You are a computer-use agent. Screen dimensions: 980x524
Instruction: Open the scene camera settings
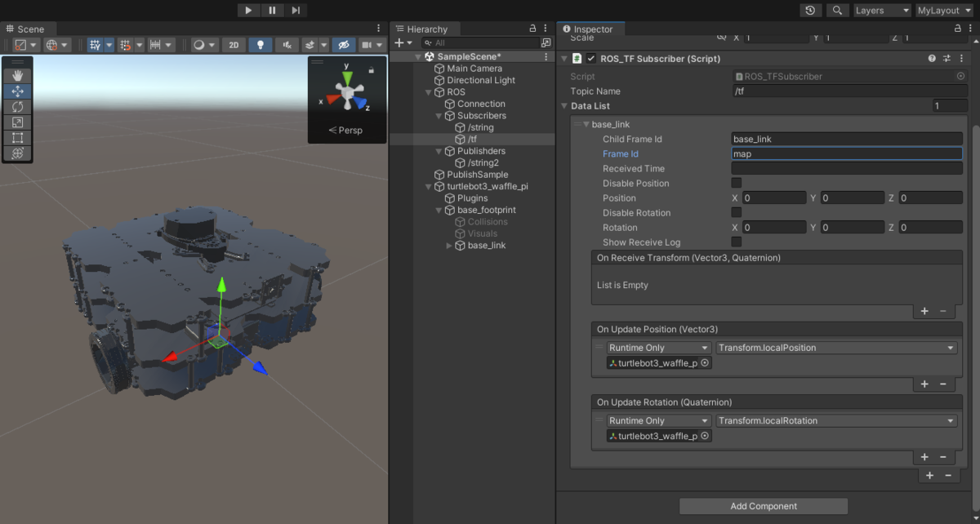coord(371,45)
